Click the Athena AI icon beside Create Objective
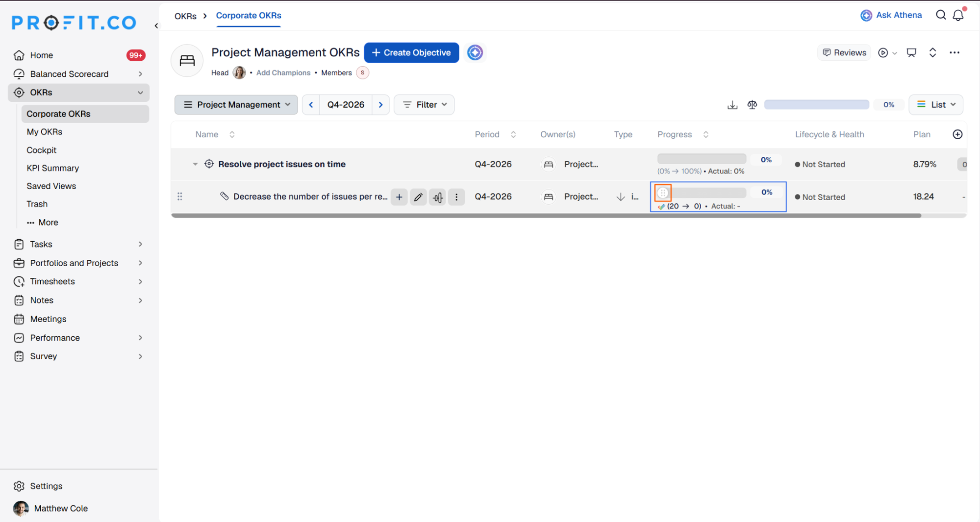 475,52
